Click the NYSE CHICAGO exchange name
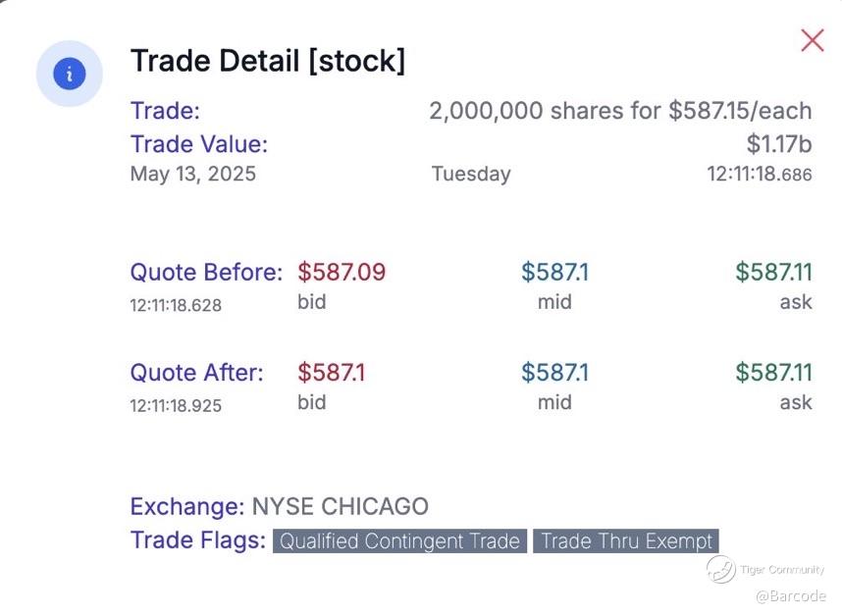The image size is (842, 616). 340,507
